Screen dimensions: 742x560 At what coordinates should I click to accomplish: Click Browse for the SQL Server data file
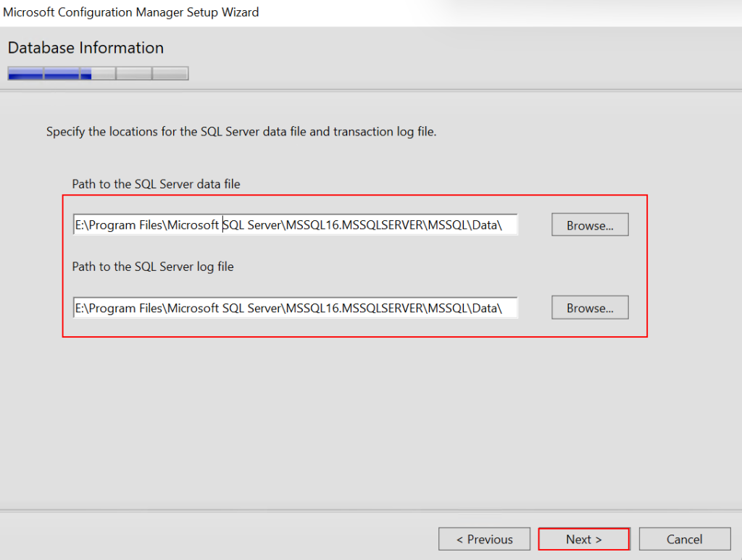coord(589,225)
